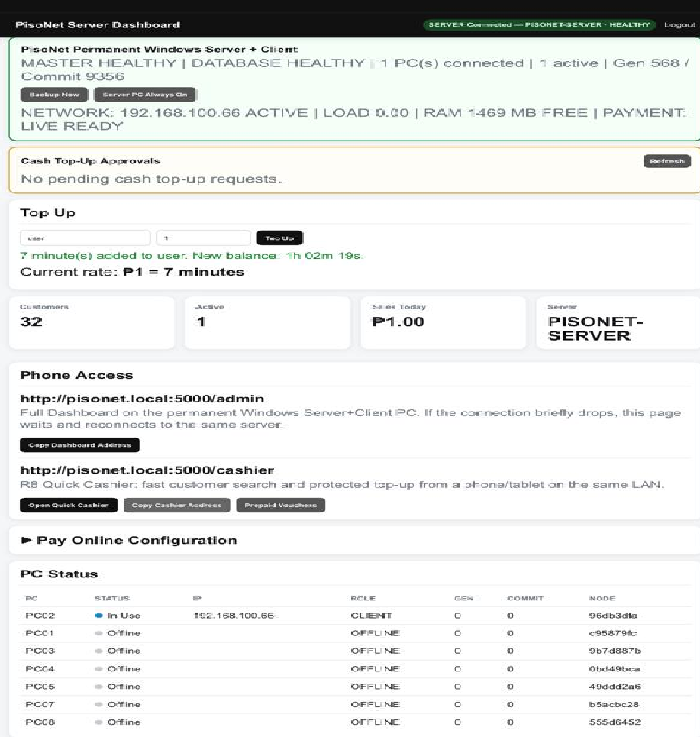
Task: Copy the Dashboard Address
Action: coord(79,444)
